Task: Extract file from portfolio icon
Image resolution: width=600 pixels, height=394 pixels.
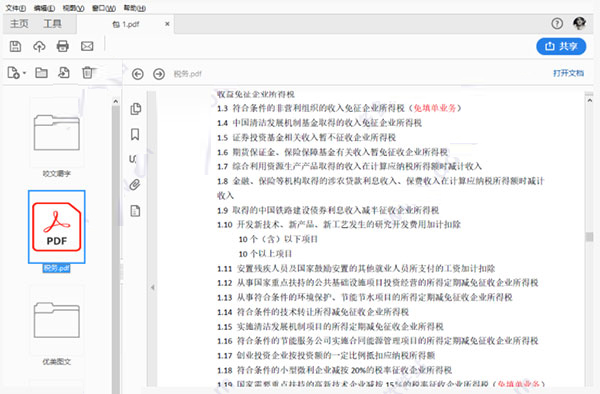Action: click(64, 73)
